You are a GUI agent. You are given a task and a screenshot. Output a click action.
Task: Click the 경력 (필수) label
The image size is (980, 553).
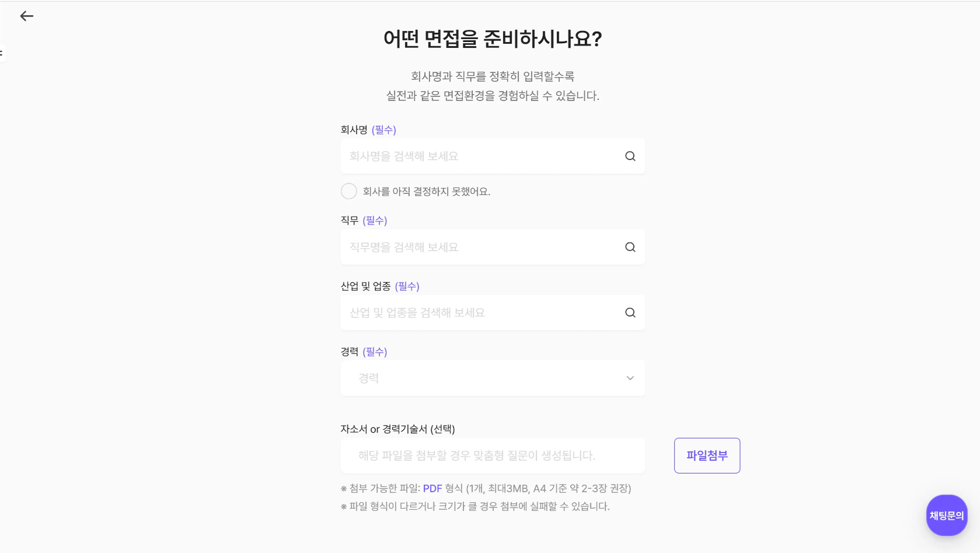click(x=364, y=352)
